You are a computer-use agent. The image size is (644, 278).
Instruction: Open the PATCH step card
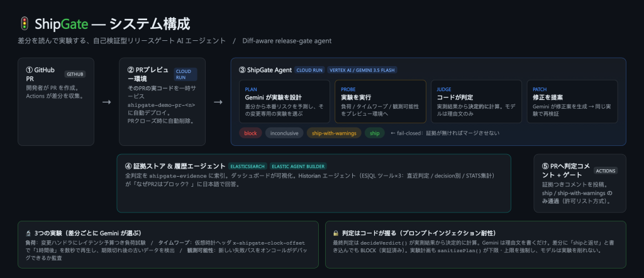coord(572,101)
